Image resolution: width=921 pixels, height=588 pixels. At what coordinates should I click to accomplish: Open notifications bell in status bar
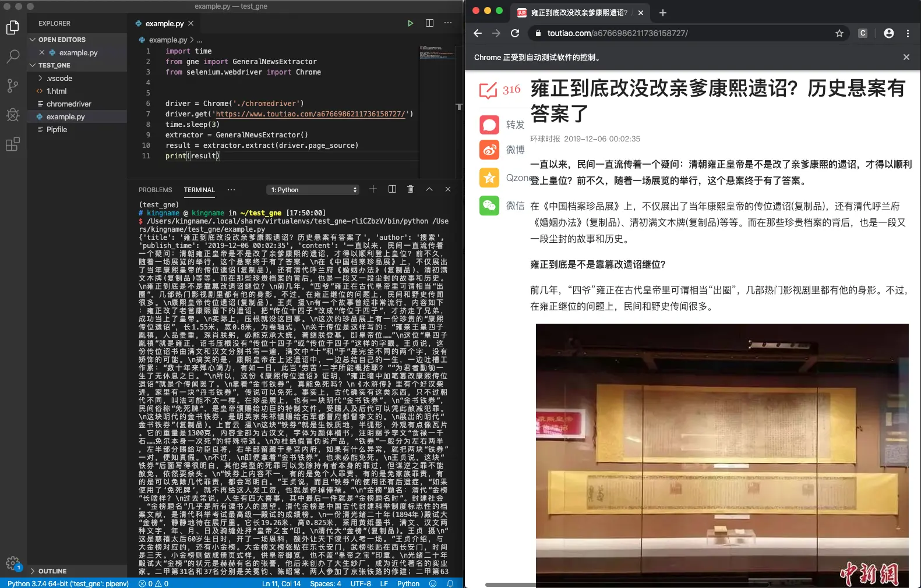coord(450,583)
